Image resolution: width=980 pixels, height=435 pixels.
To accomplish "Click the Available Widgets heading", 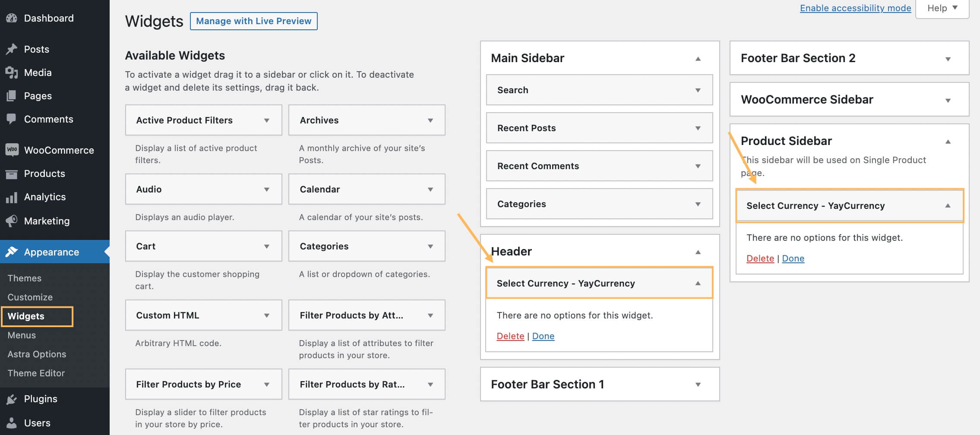I will point(175,55).
